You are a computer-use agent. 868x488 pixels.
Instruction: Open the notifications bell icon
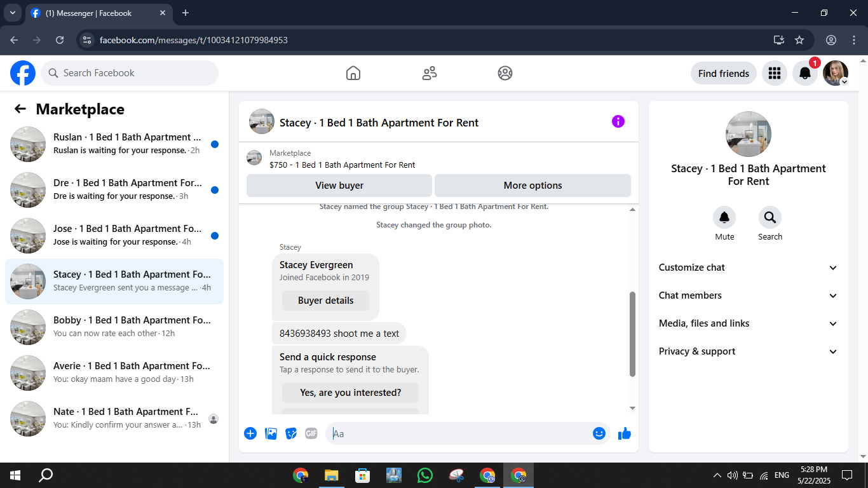click(x=805, y=73)
